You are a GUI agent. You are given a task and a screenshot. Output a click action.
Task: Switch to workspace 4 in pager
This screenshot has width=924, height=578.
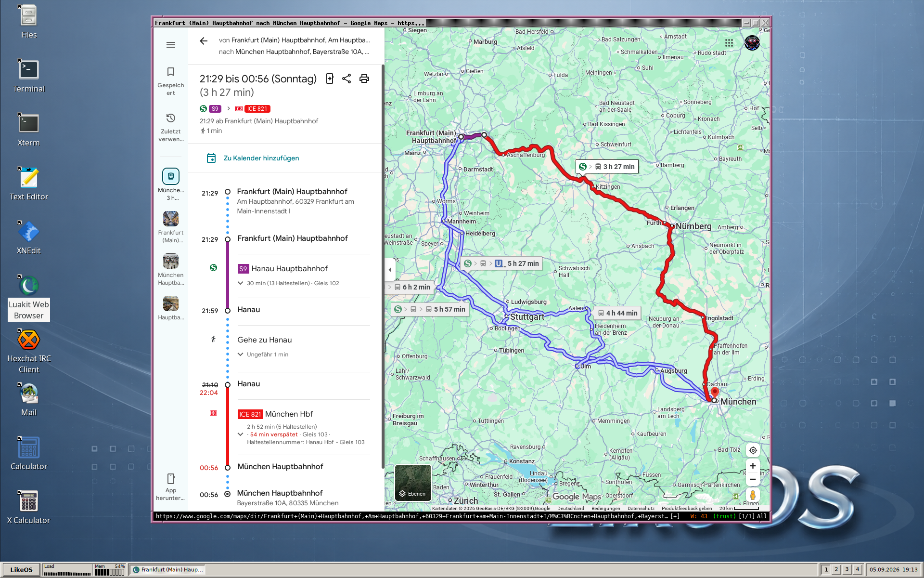click(857, 570)
